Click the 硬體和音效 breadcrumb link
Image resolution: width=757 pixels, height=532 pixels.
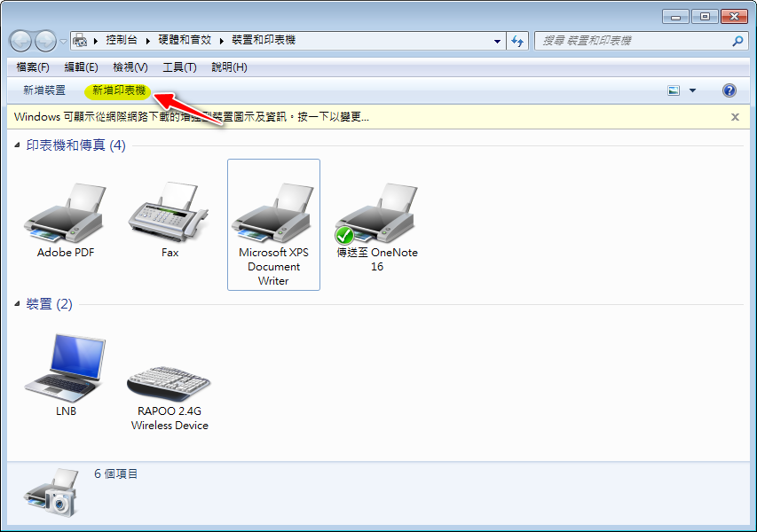[185, 41]
